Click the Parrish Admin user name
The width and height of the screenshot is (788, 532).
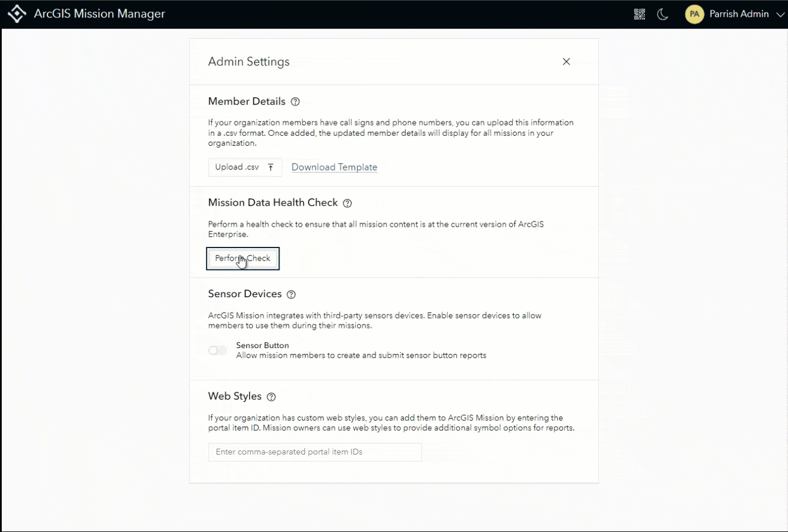739,14
